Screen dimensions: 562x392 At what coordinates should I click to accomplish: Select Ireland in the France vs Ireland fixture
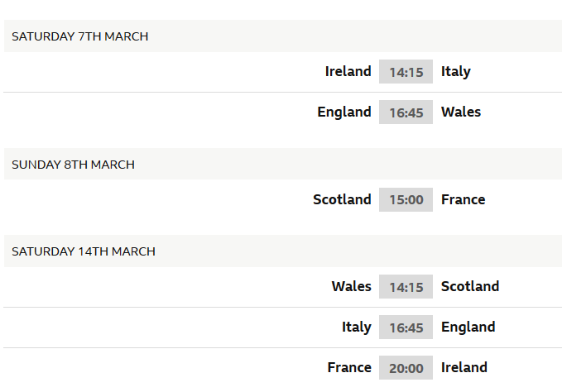[x=464, y=368]
